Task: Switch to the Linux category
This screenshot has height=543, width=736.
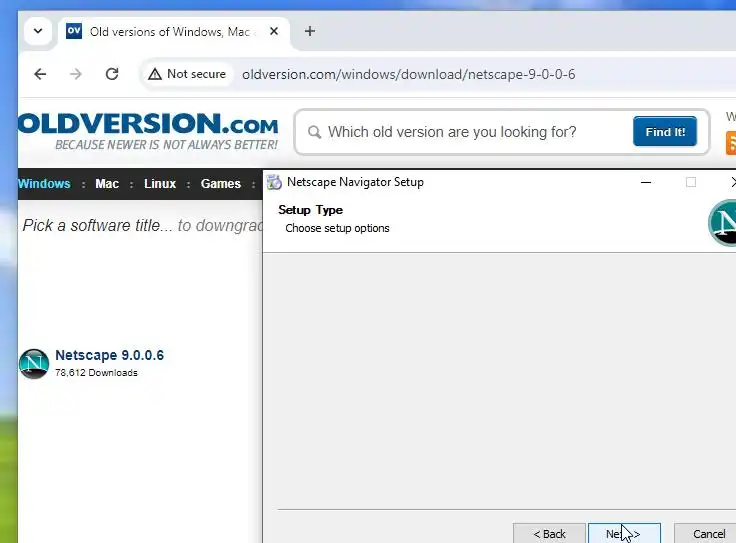Action: pos(160,184)
